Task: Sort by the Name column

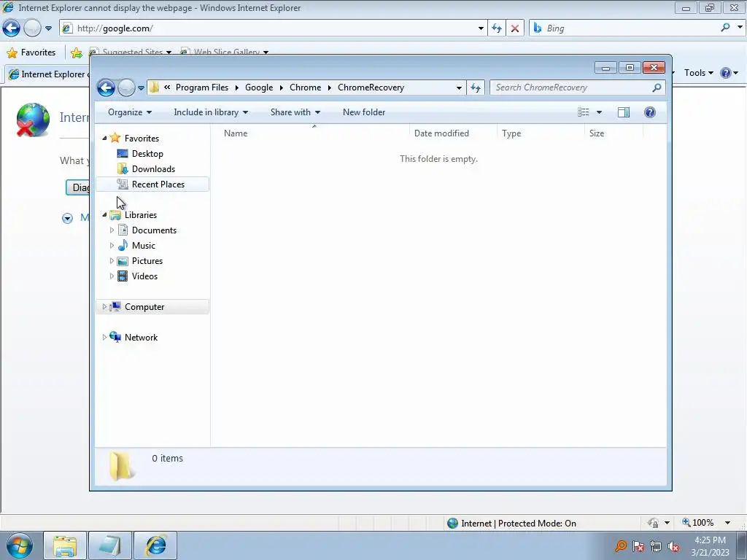Action: 314,133
